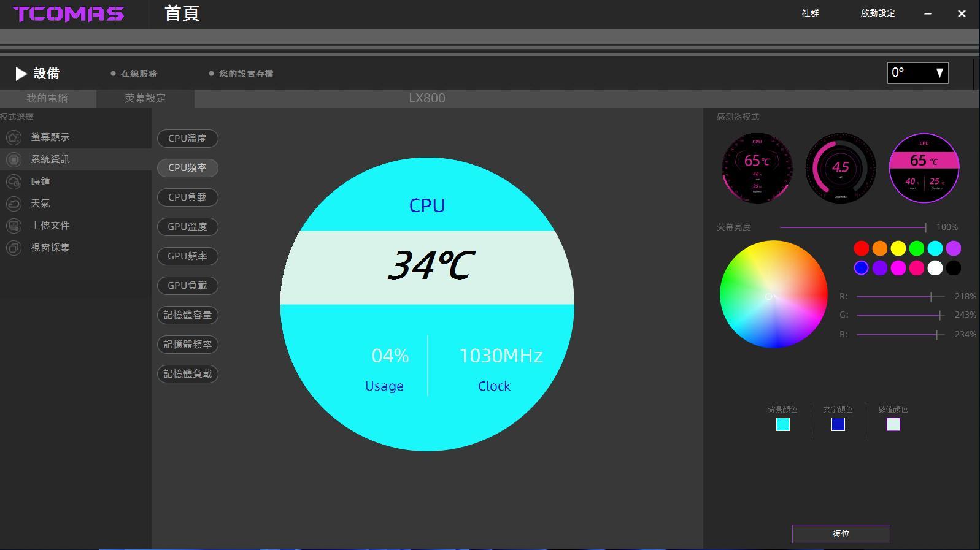This screenshot has width=980, height=550.
Task: Toggle the GPU頻率 sensor button
Action: pyautogui.click(x=188, y=256)
